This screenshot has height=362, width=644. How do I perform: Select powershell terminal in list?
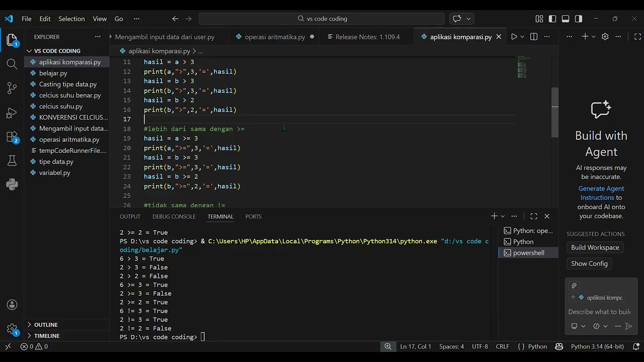tap(528, 253)
